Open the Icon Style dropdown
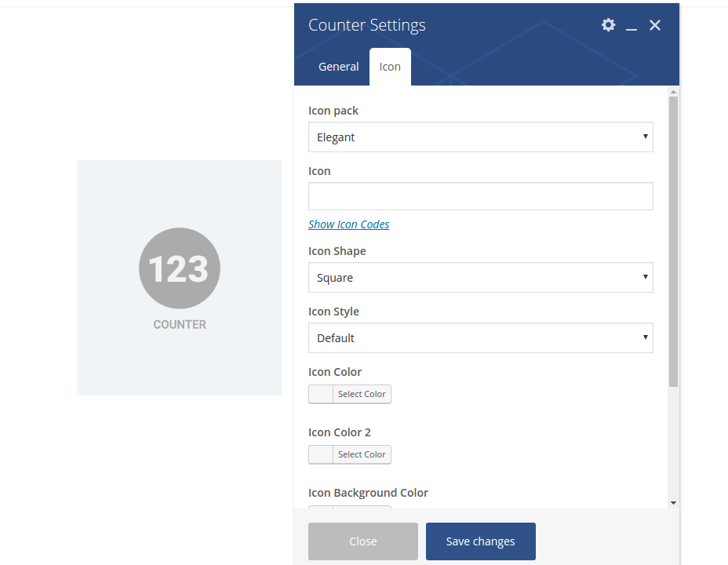Screen dimensions: 728x565 click(480, 338)
